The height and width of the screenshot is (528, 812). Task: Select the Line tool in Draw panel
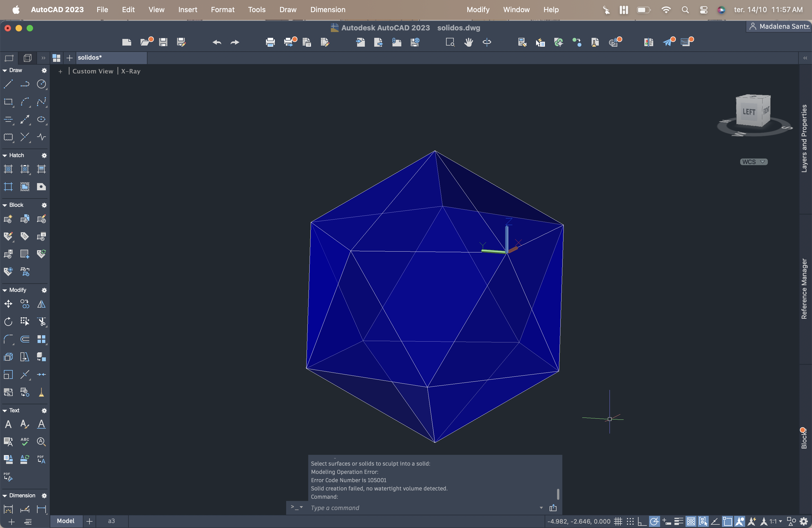8,84
